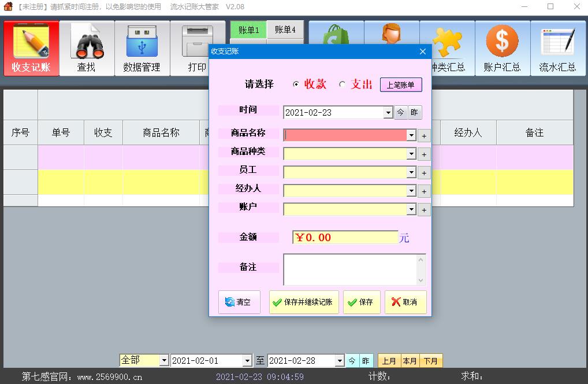Expand the 商品名称 dropdown arrow
This screenshot has height=384, width=588.
(411, 135)
